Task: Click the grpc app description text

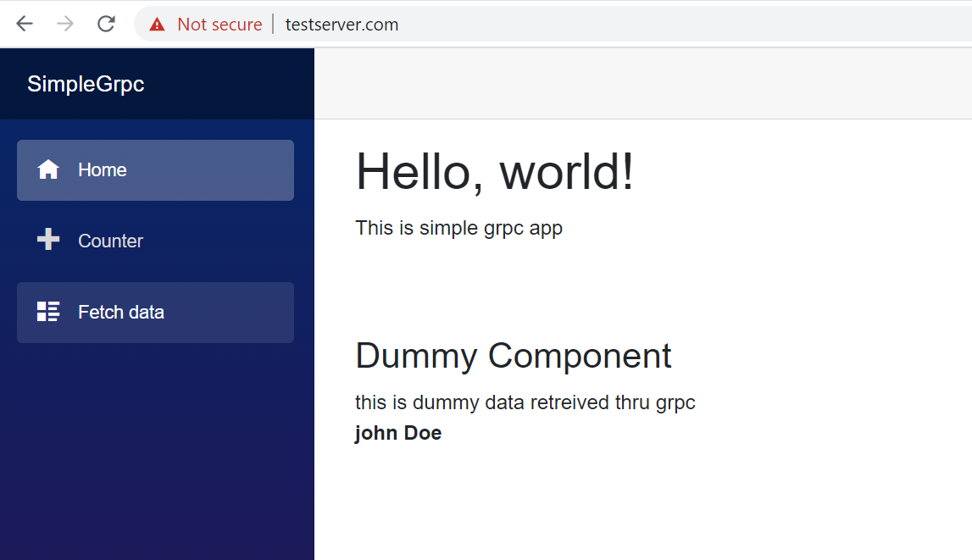Action: (458, 228)
